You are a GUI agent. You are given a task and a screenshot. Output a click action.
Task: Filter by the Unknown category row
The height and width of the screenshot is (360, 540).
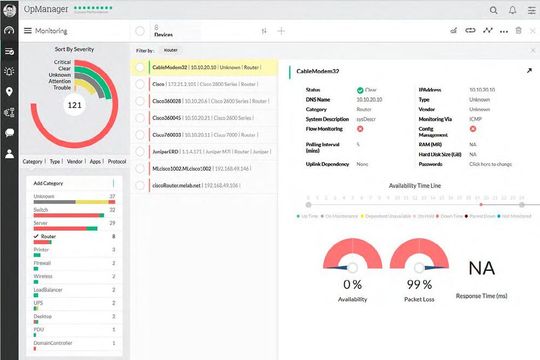coord(74,199)
